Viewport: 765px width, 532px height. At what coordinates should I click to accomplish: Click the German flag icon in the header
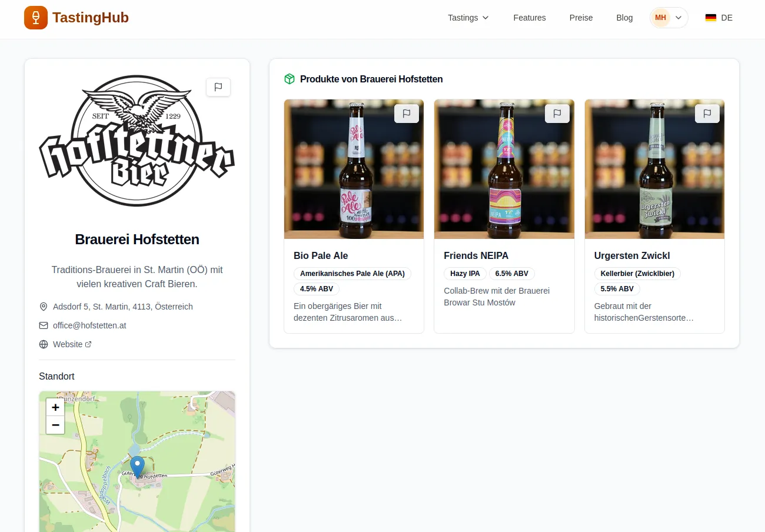[x=710, y=18]
